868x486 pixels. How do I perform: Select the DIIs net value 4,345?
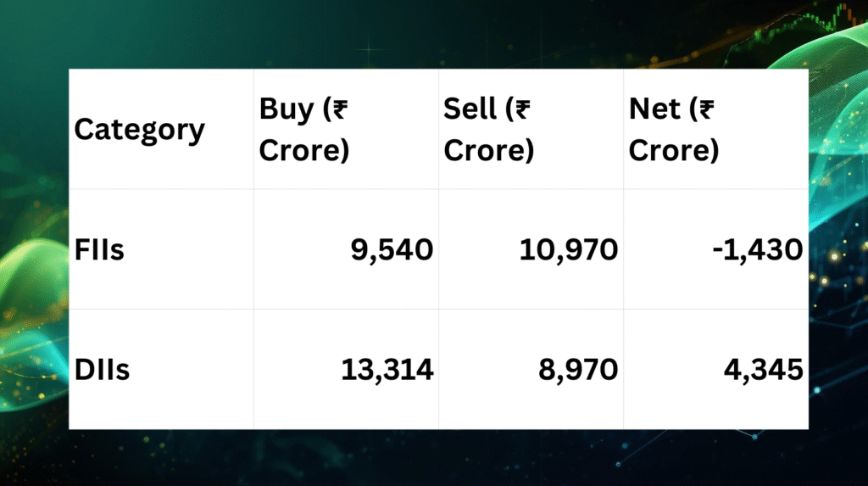click(x=764, y=370)
